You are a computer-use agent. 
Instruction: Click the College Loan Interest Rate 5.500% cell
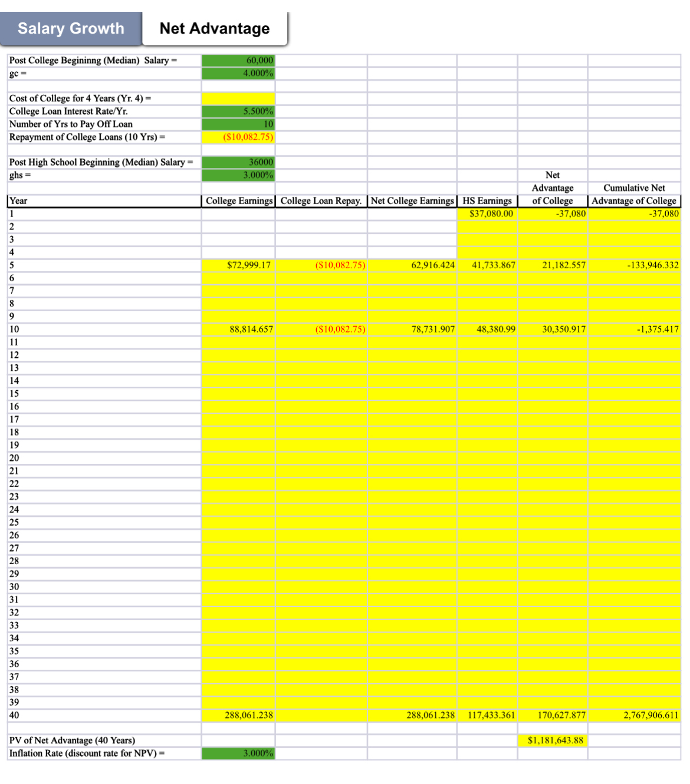[x=239, y=110]
